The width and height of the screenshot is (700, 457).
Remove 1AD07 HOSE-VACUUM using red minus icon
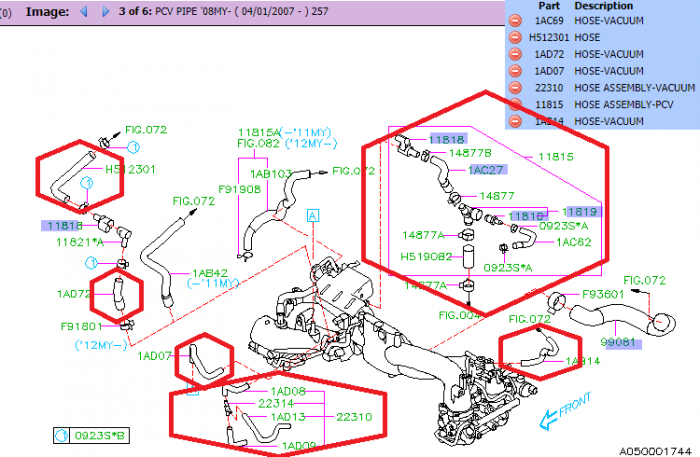tap(515, 70)
